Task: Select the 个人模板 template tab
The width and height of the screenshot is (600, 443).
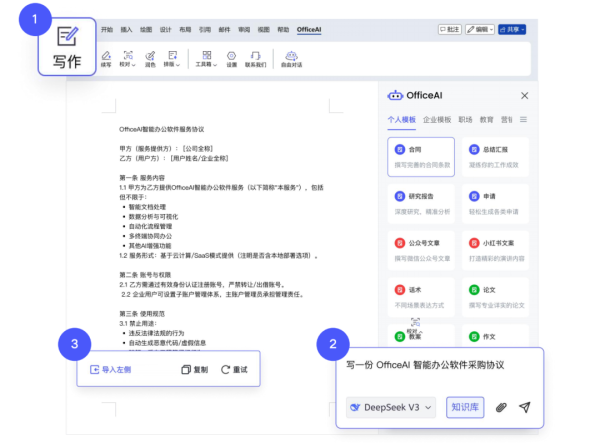Action: [401, 120]
